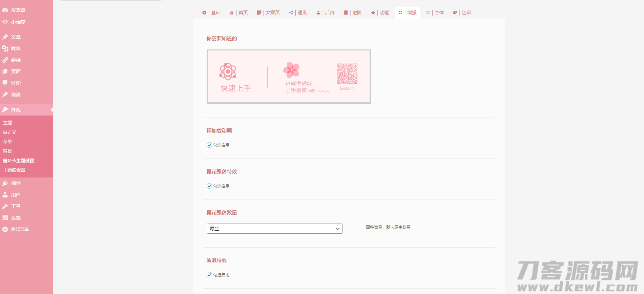
Task: Click the chain link icon in sidebar
Action: 5,60
